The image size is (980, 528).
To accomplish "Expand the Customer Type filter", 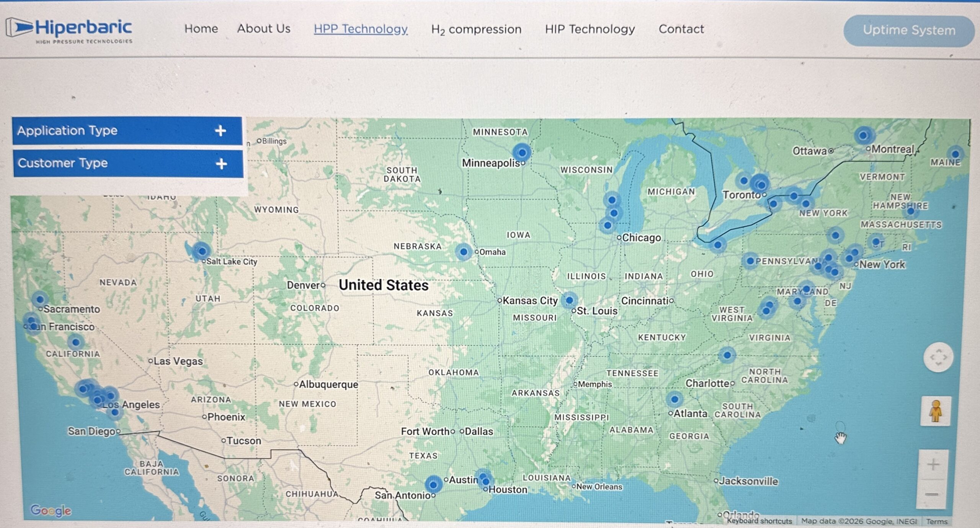I will coord(128,164).
